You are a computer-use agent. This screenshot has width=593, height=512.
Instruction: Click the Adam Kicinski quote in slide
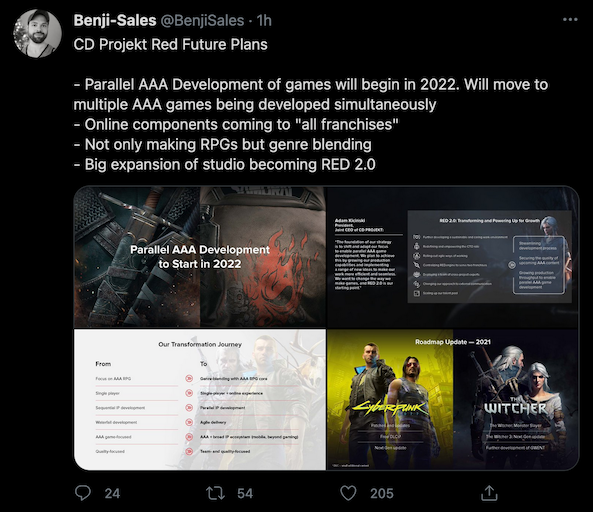pyautogui.click(x=365, y=265)
